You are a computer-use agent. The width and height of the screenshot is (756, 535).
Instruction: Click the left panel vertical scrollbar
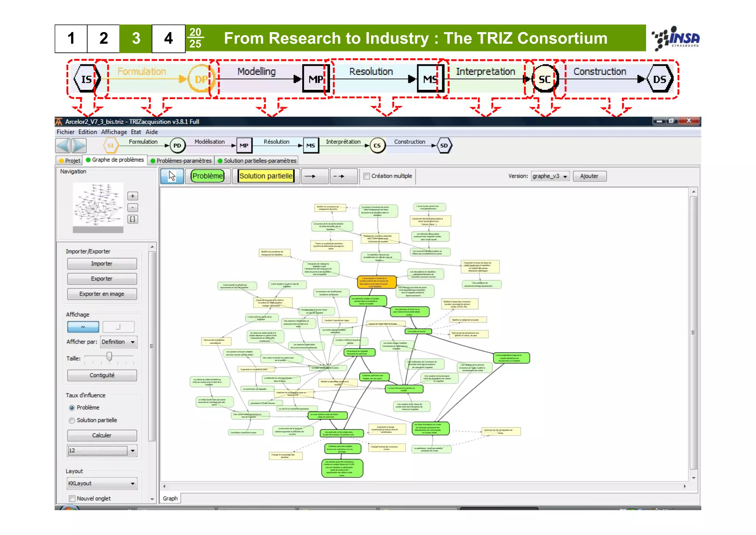click(152, 346)
